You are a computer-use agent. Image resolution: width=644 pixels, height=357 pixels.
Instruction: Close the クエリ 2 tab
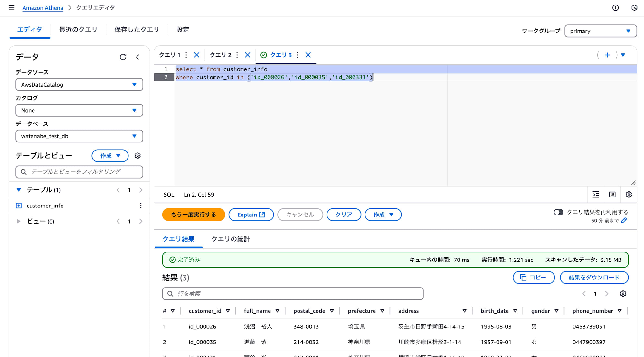tap(248, 55)
